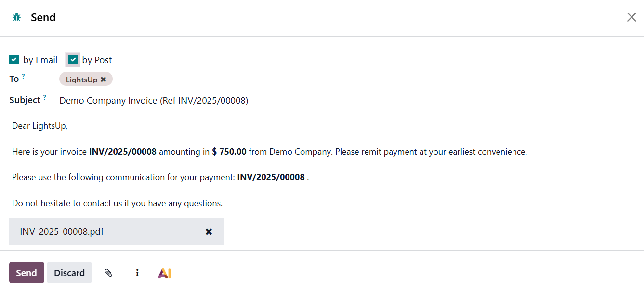
Task: Open the INV_2025_00008.pdf attachment
Action: click(62, 232)
